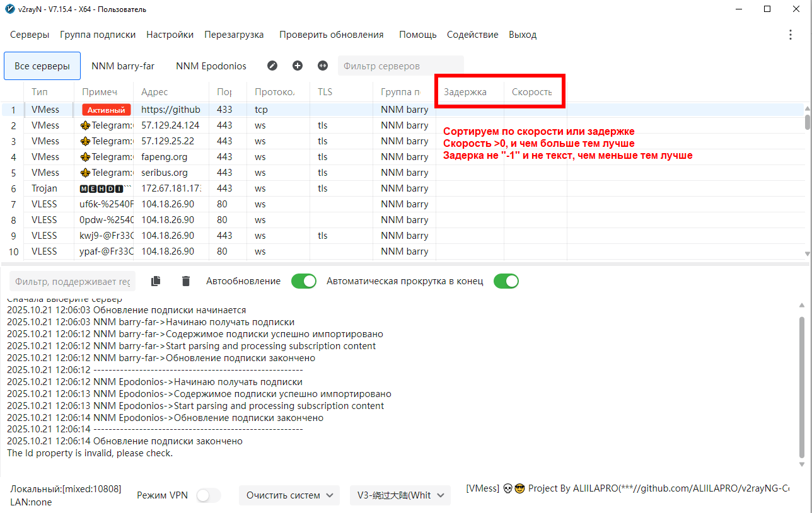Click the v2rayN logo in title bar

click(x=9, y=9)
